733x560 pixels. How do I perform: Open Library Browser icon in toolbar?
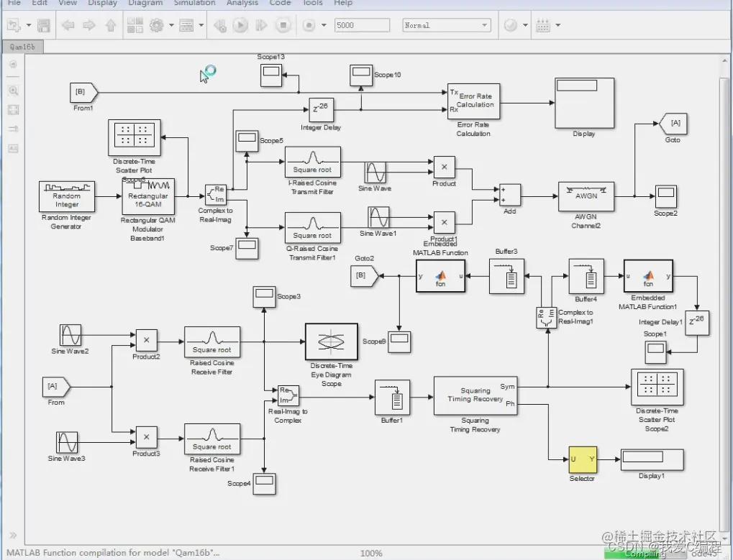click(x=135, y=25)
